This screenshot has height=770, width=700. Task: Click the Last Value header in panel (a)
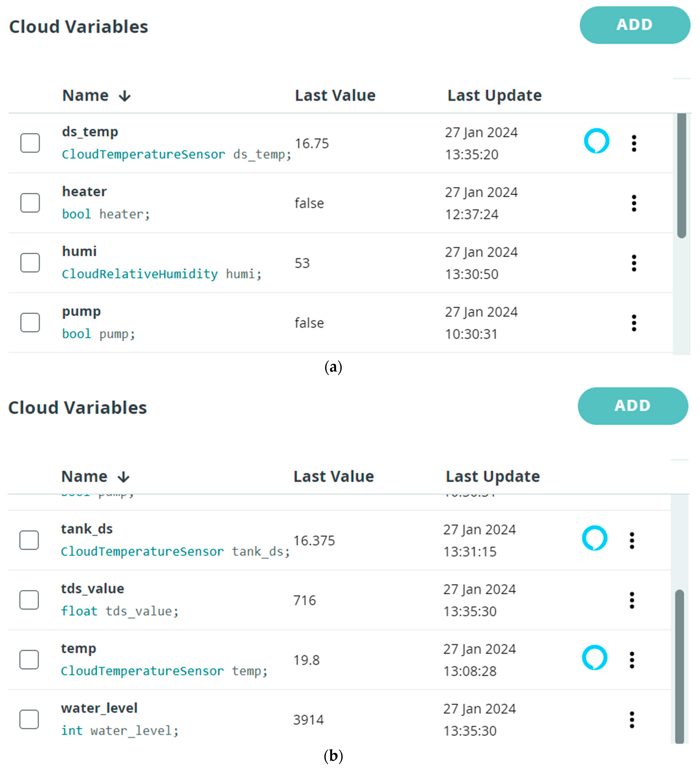[x=335, y=96]
